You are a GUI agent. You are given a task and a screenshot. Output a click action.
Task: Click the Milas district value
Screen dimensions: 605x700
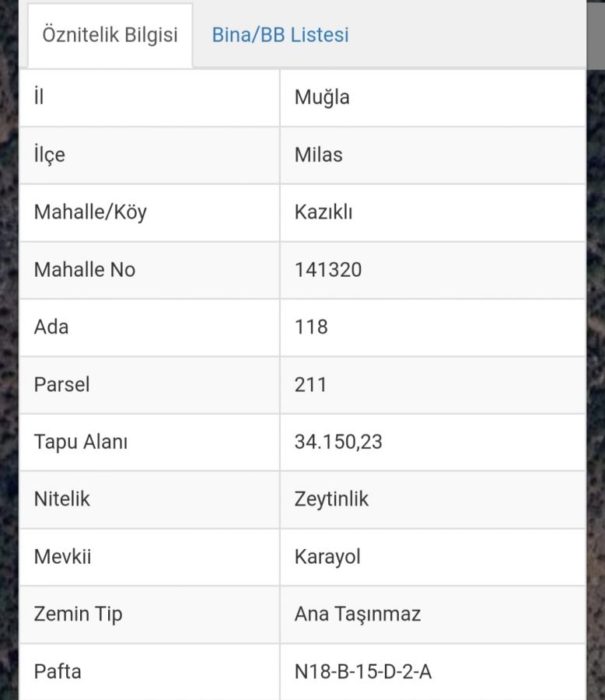coord(318,155)
